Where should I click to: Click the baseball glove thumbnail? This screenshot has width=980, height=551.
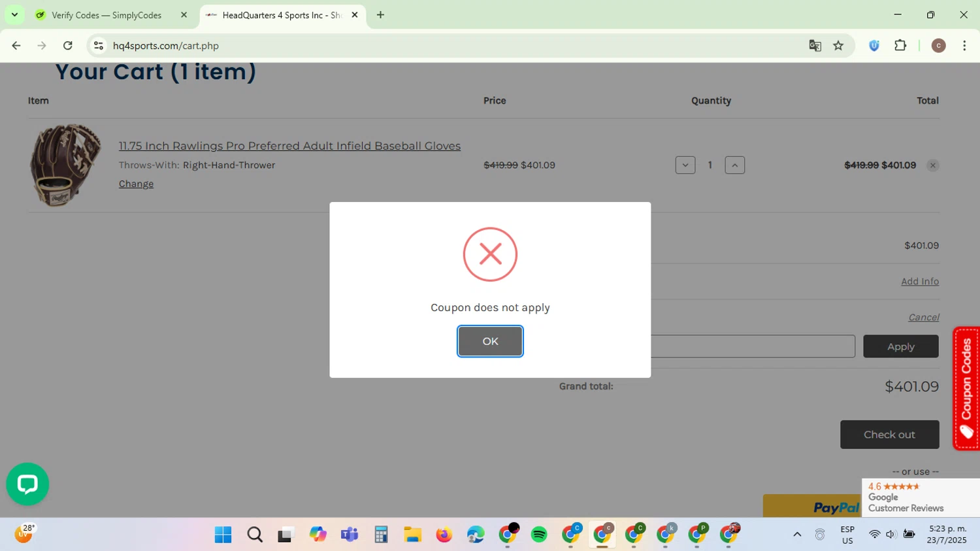(65, 165)
